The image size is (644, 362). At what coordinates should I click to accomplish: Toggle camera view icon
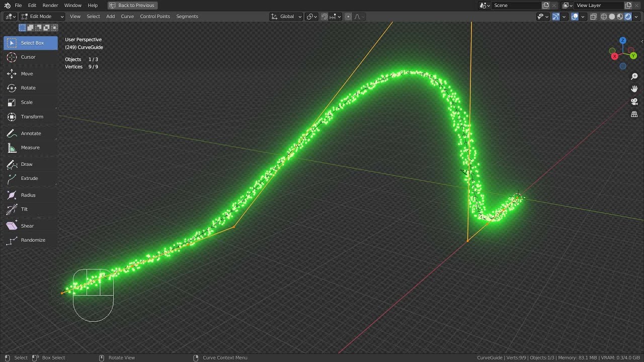(634, 102)
